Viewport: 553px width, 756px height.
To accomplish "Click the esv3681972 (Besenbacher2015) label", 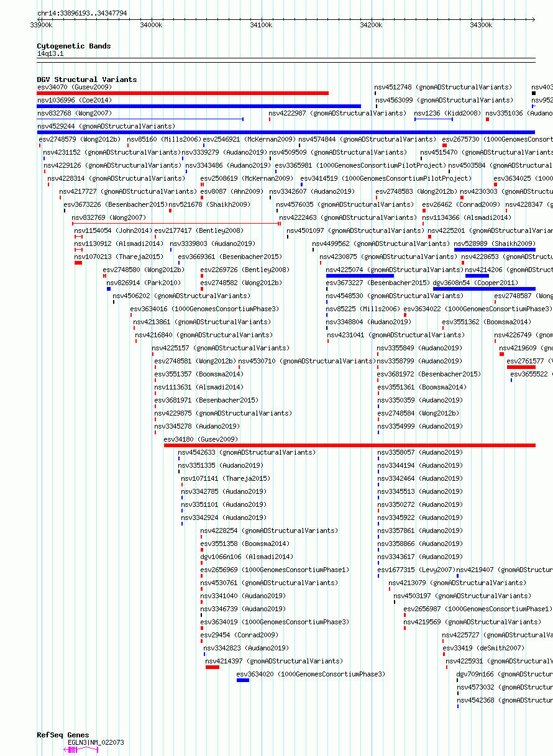I will 429,374.
